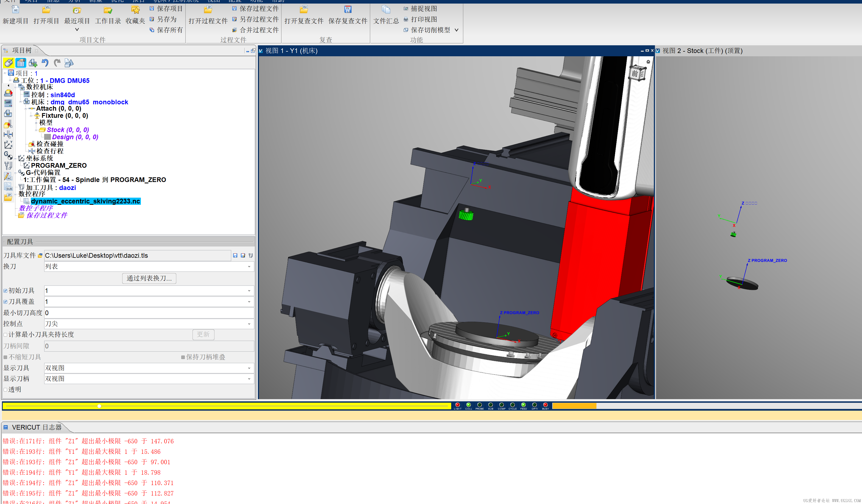
Task: Click the New Project (新建项目) icon
Action: (x=15, y=10)
